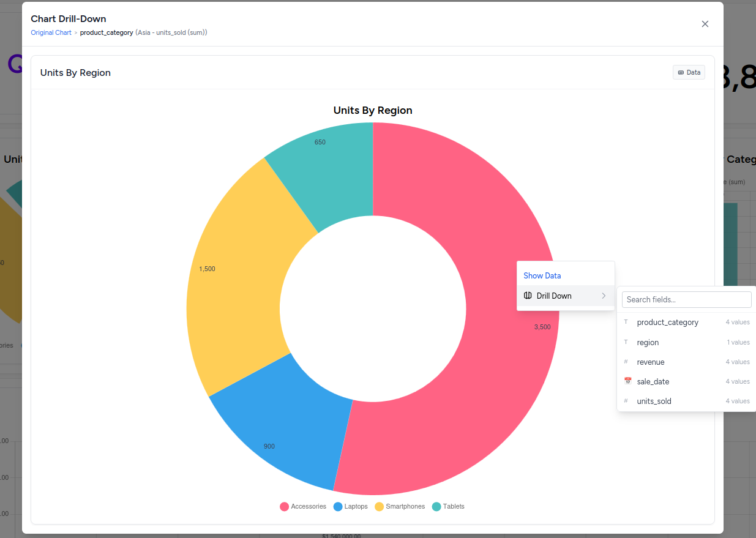The width and height of the screenshot is (756, 538).
Task: Toggle the Tablets legend swatch
Action: [x=436, y=507]
